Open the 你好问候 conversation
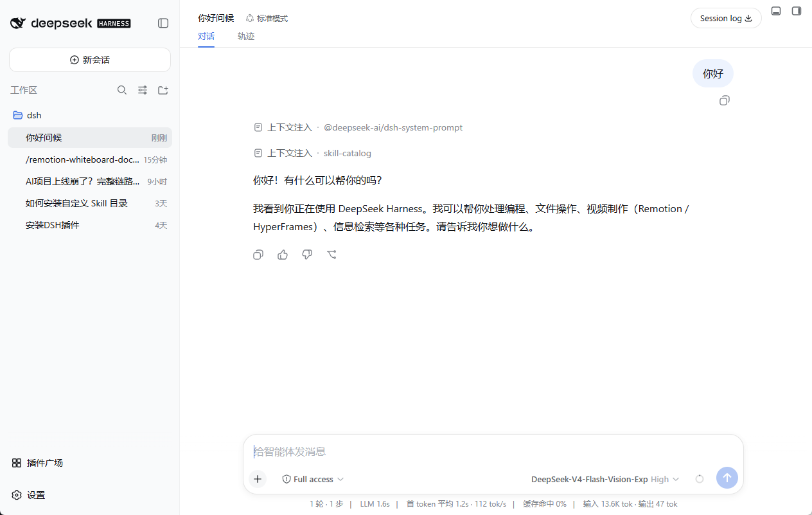This screenshot has width=812, height=515. point(90,138)
